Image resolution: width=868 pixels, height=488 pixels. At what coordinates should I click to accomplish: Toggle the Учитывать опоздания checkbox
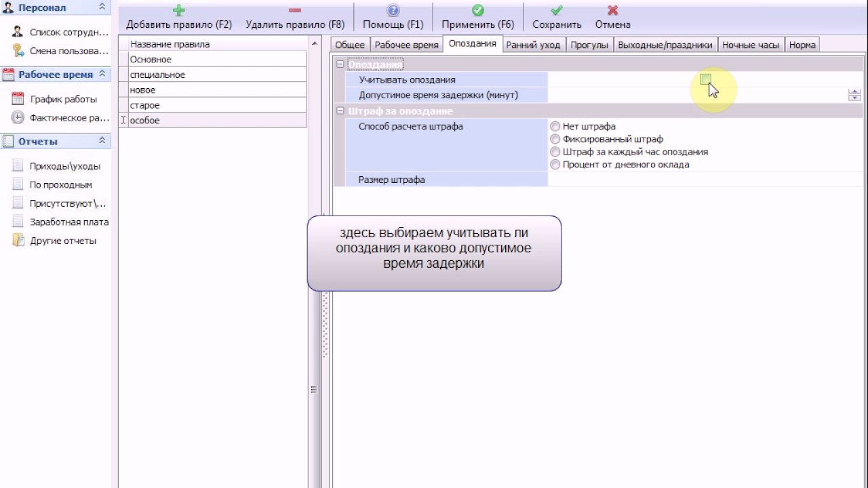click(705, 79)
